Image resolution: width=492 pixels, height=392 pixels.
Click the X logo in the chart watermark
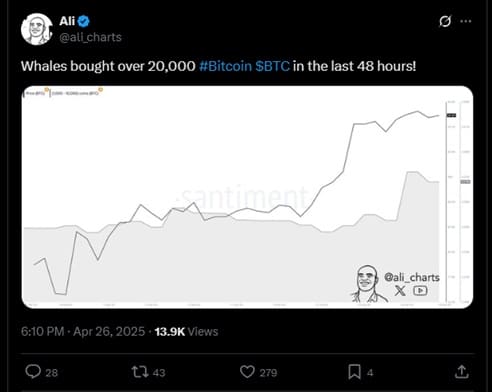400,290
